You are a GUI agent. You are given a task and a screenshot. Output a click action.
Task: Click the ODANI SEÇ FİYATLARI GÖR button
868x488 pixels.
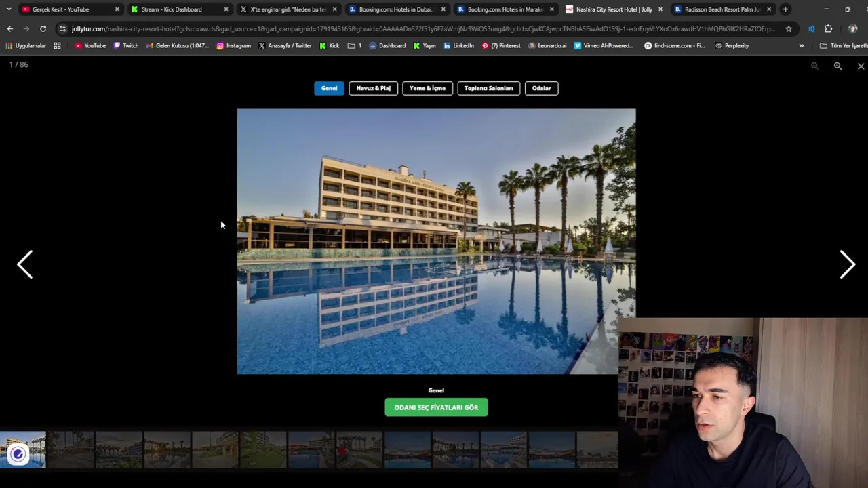pos(436,407)
